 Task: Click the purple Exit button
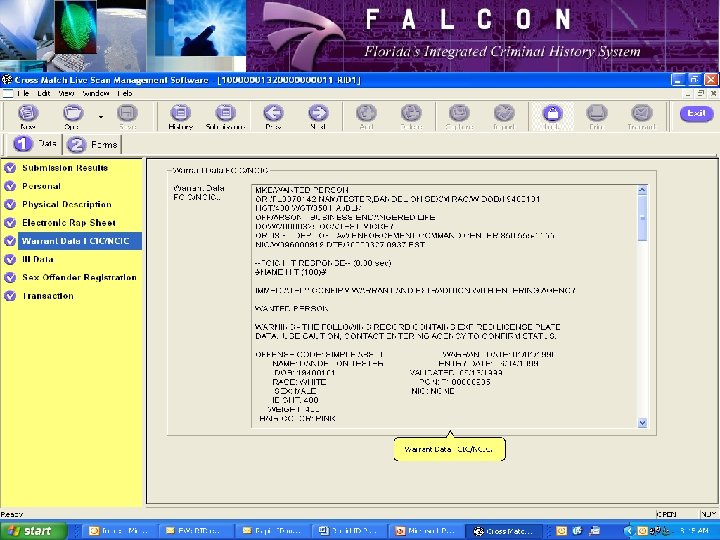pos(696,113)
